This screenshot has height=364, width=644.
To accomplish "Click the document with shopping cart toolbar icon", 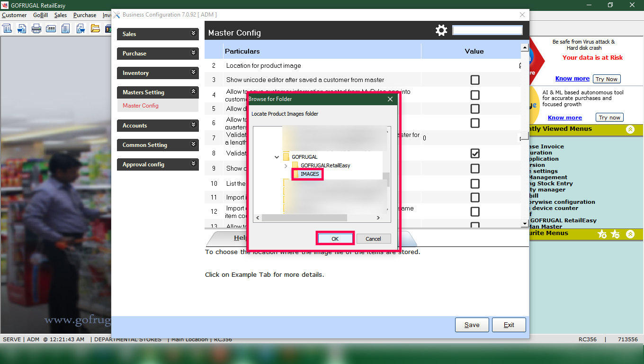I will click(x=80, y=28).
